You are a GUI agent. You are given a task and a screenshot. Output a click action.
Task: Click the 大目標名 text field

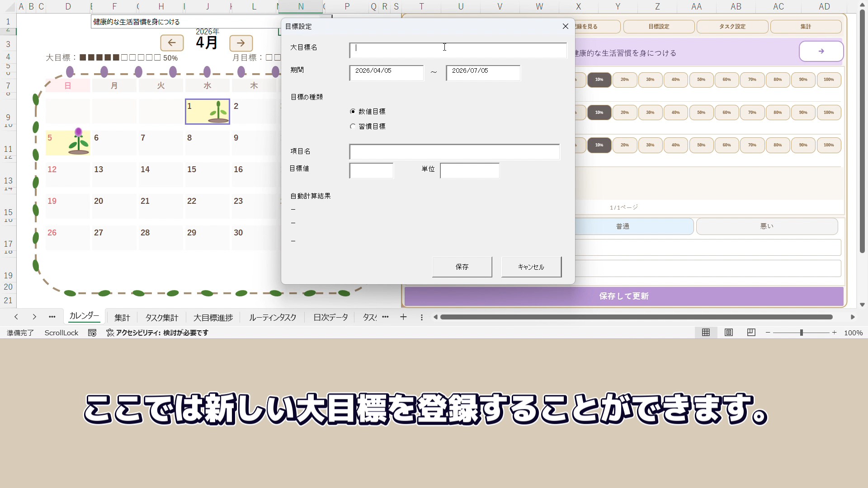tap(458, 50)
